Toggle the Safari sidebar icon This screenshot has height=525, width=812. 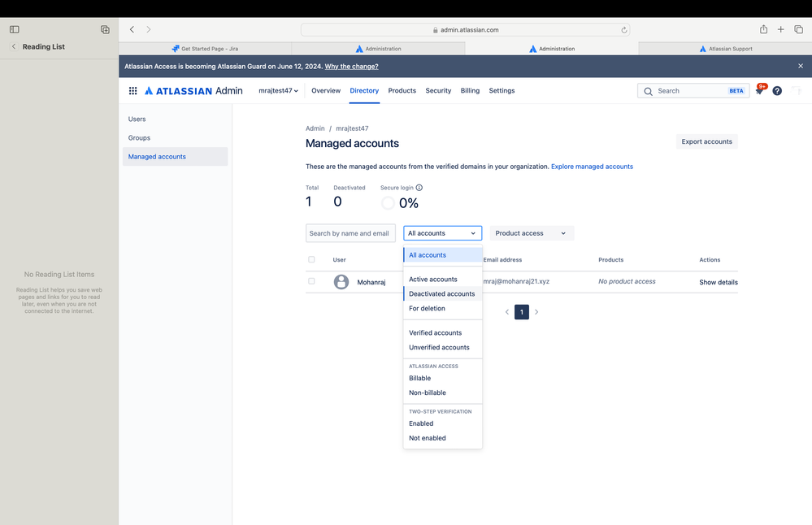15,29
